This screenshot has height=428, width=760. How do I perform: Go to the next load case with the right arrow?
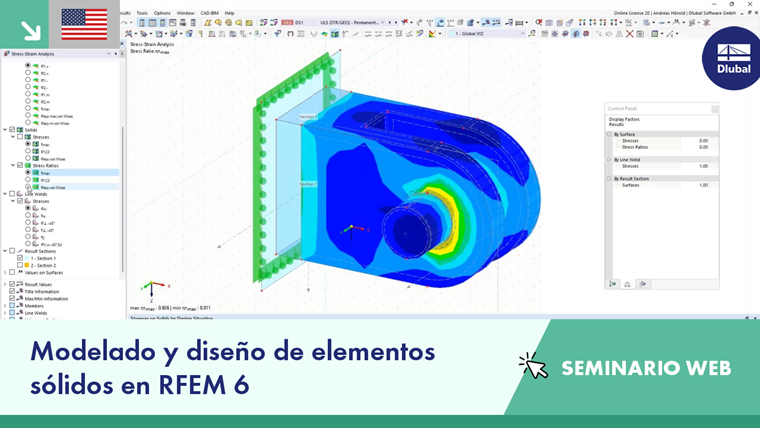[396, 22]
